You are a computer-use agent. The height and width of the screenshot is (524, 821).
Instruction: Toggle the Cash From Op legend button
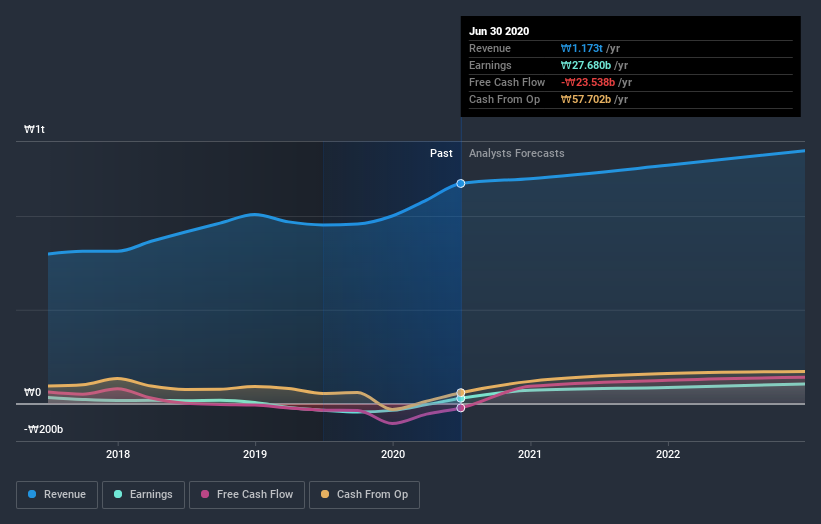364,495
